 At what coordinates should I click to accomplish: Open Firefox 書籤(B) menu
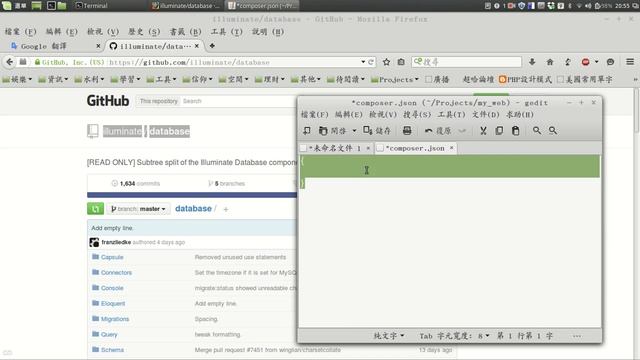pyautogui.click(x=185, y=32)
